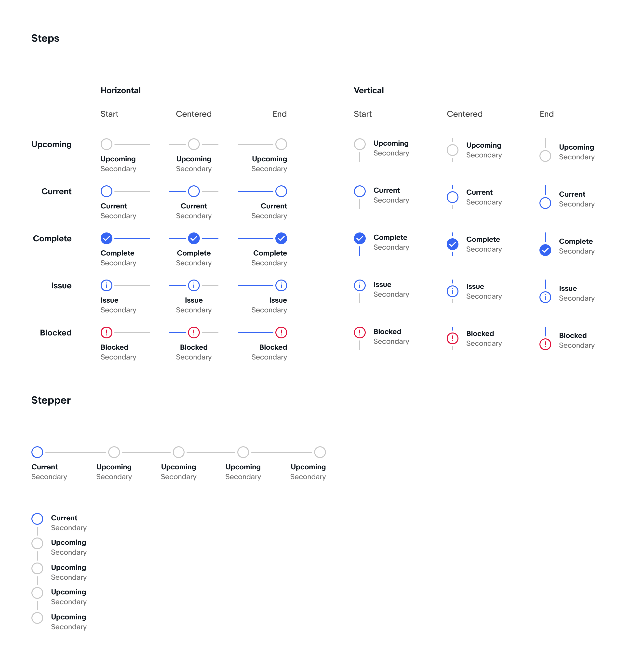Viewport: 644px width, 666px height.
Task: Click the Current step circle in the horizontal Stepper
Action: point(37,452)
